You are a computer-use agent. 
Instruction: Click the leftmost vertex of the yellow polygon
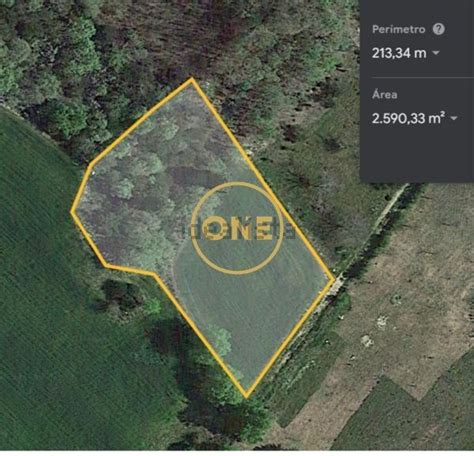pyautogui.click(x=72, y=211)
